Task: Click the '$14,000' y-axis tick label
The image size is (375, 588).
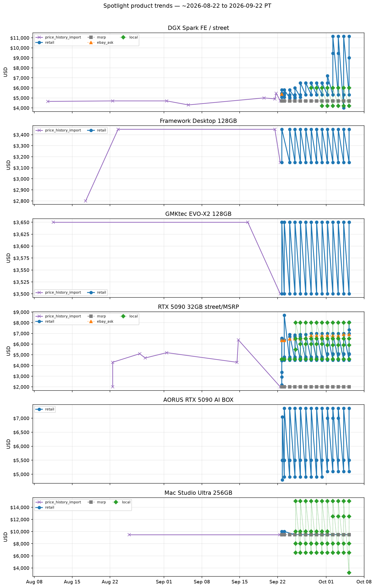Action: (x=20, y=507)
